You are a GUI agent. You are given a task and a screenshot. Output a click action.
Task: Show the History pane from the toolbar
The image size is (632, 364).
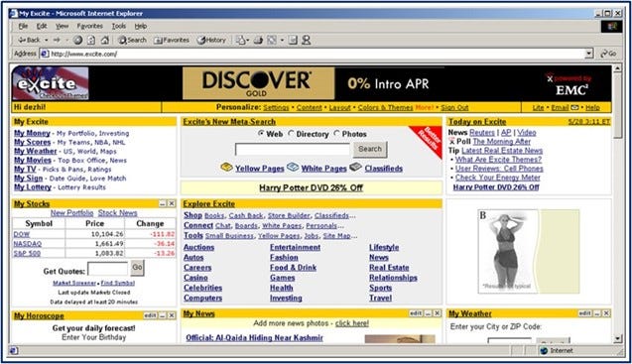[x=211, y=40]
